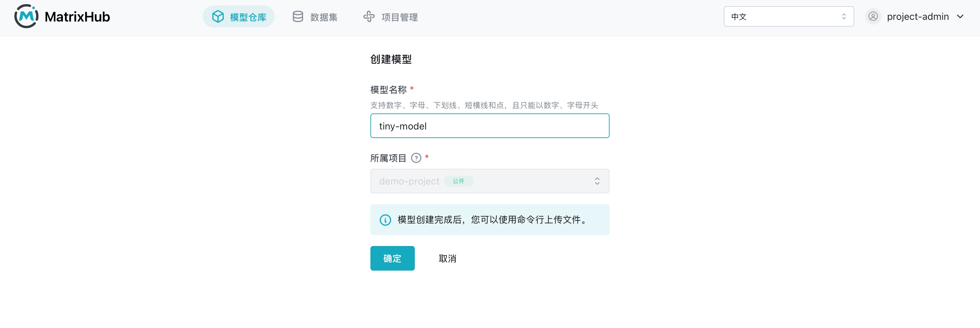Open the 中文 language dropdown
This screenshot has width=980, height=328.
[789, 16]
